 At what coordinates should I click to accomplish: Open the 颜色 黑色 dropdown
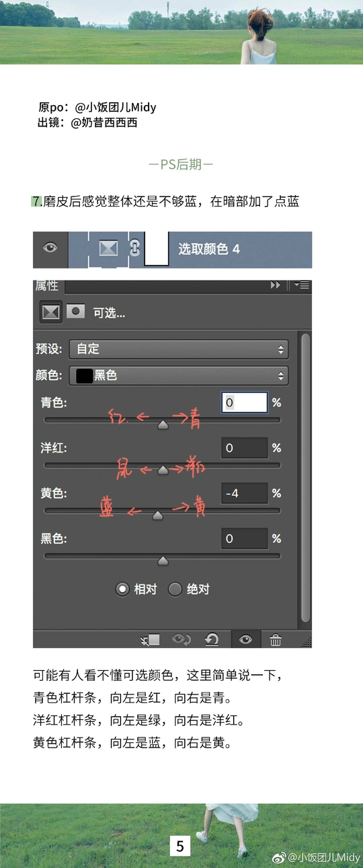pyautogui.click(x=179, y=375)
